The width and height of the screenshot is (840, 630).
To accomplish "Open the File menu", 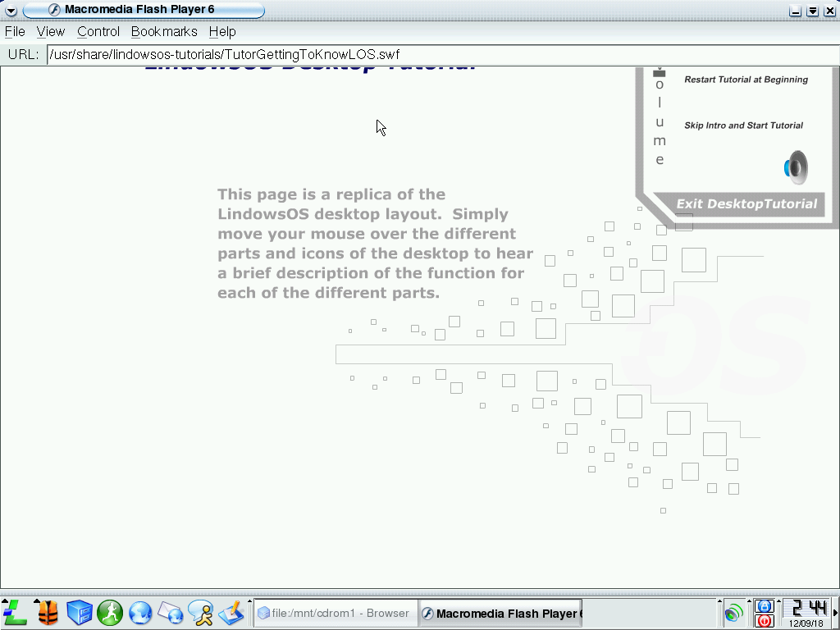I will point(15,32).
